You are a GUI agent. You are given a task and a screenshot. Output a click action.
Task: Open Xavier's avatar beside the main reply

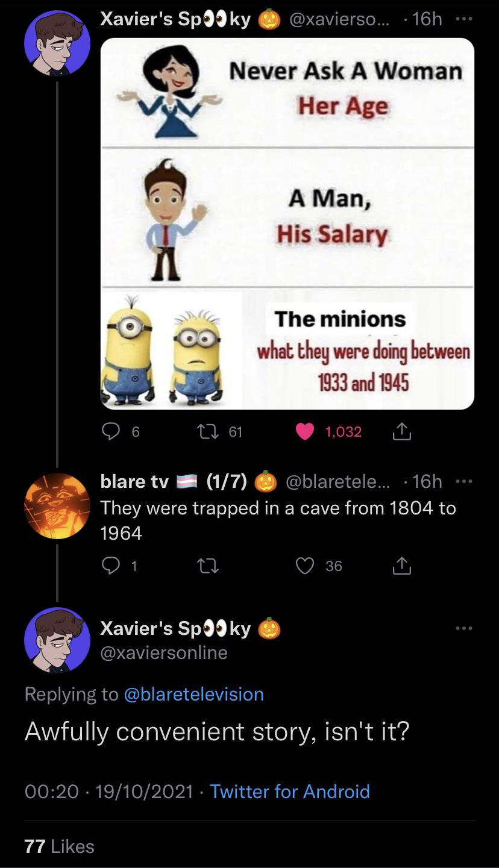pyautogui.click(x=57, y=640)
